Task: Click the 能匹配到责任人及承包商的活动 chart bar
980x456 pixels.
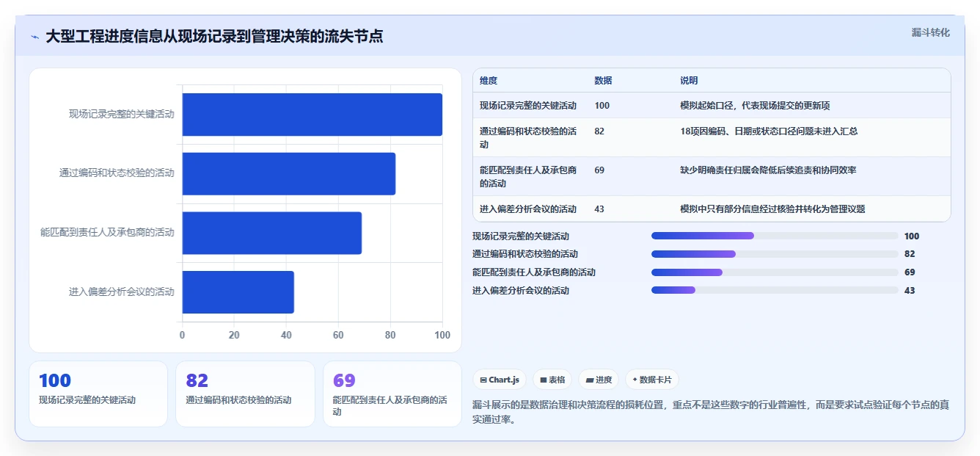Action: pyautogui.click(x=272, y=233)
